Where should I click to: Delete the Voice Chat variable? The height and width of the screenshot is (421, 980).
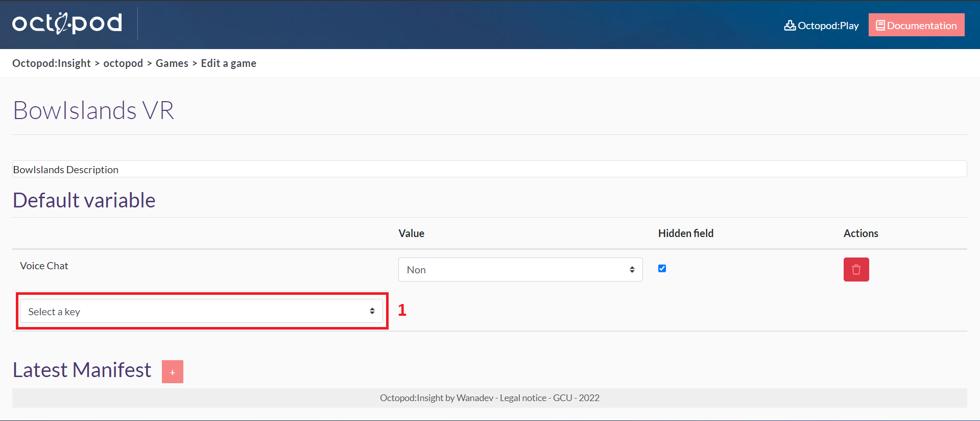[856, 269]
